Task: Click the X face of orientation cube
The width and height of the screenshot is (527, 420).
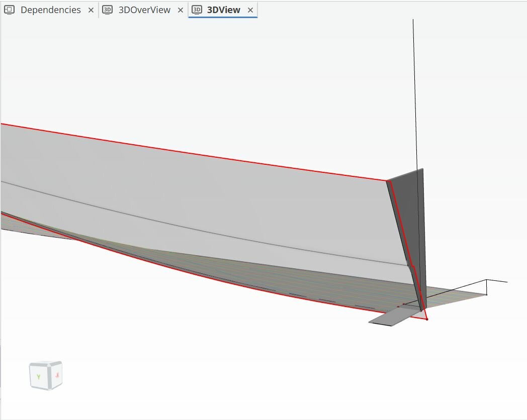Action: tap(57, 374)
